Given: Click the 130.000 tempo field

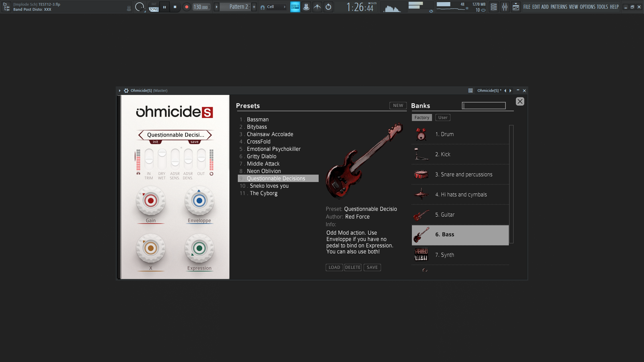Looking at the screenshot, I should click(x=202, y=7).
